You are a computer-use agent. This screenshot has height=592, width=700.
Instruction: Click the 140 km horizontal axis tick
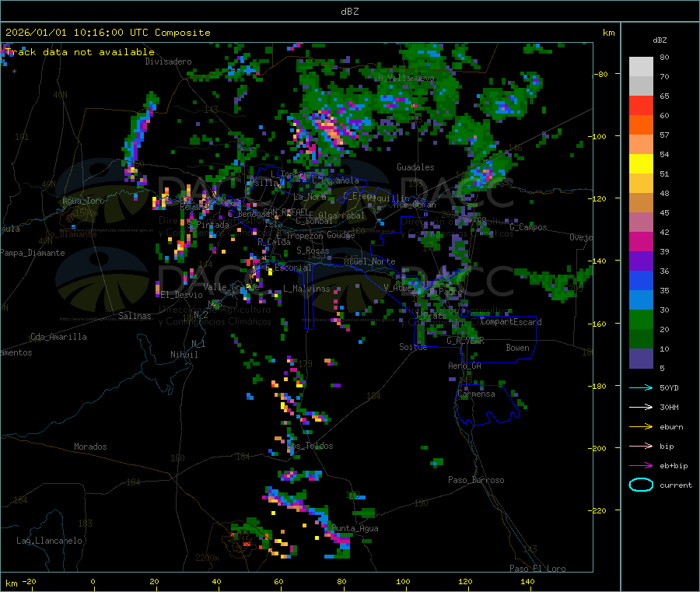tap(527, 582)
